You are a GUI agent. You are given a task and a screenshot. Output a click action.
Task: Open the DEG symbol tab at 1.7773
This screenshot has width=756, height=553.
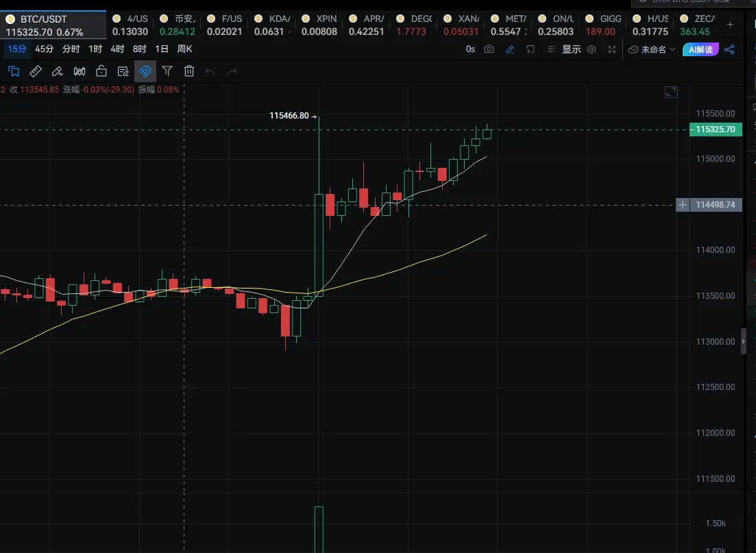[414, 25]
